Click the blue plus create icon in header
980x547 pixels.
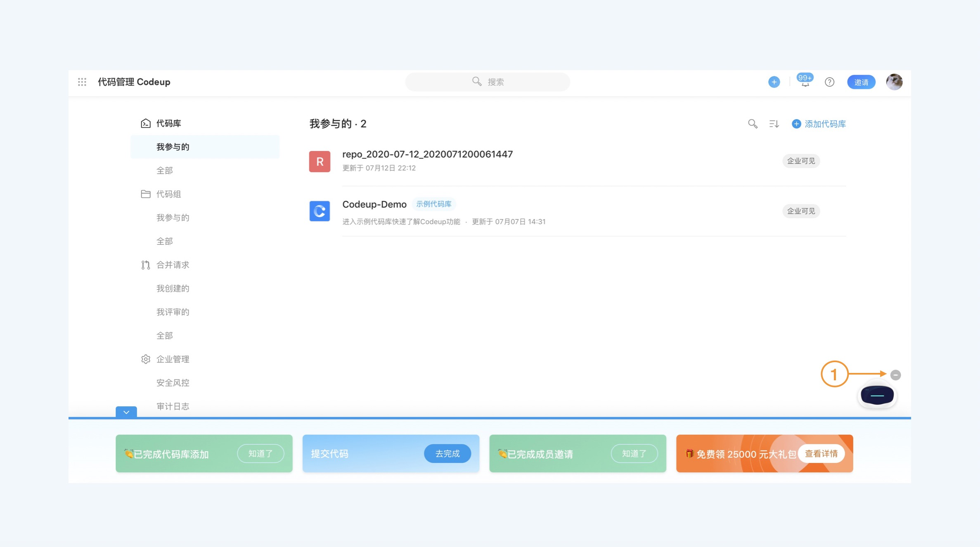pos(774,82)
